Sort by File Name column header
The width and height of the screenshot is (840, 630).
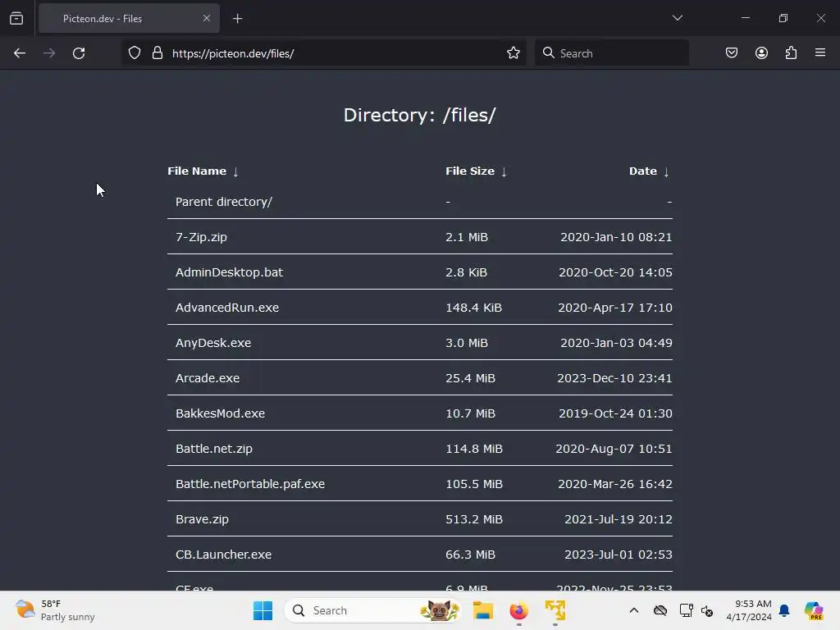click(x=197, y=171)
